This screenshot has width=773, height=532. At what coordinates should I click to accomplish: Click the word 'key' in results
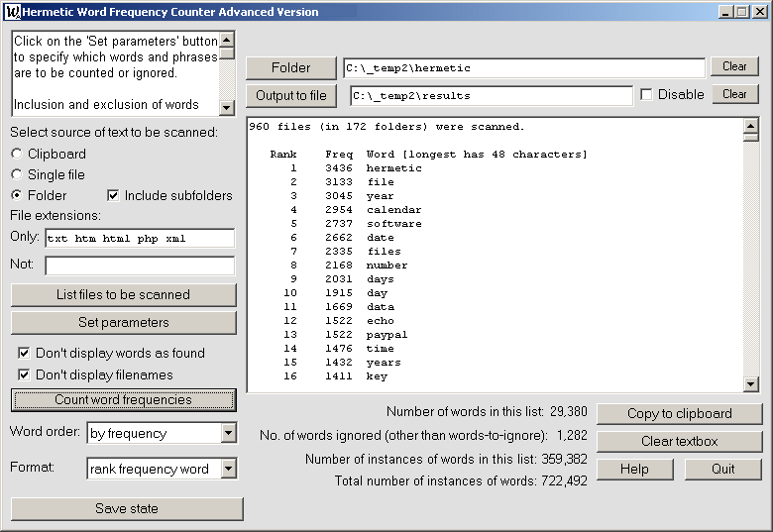tap(378, 376)
